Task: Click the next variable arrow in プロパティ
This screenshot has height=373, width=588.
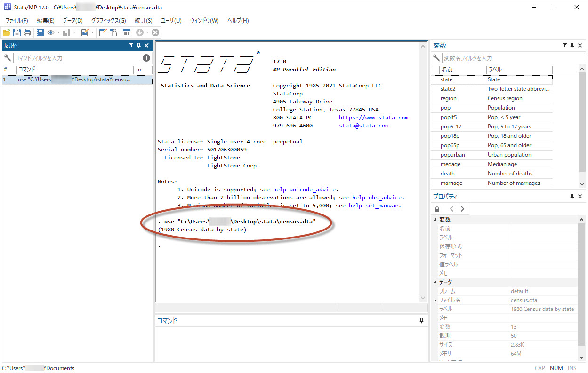Action: point(462,209)
